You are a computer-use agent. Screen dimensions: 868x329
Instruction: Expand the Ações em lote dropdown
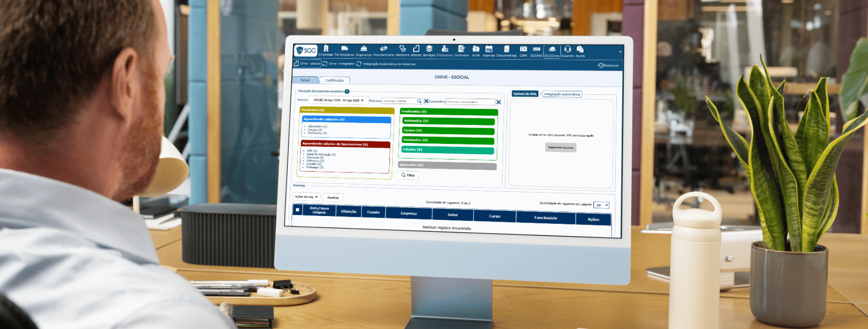pyautogui.click(x=306, y=197)
